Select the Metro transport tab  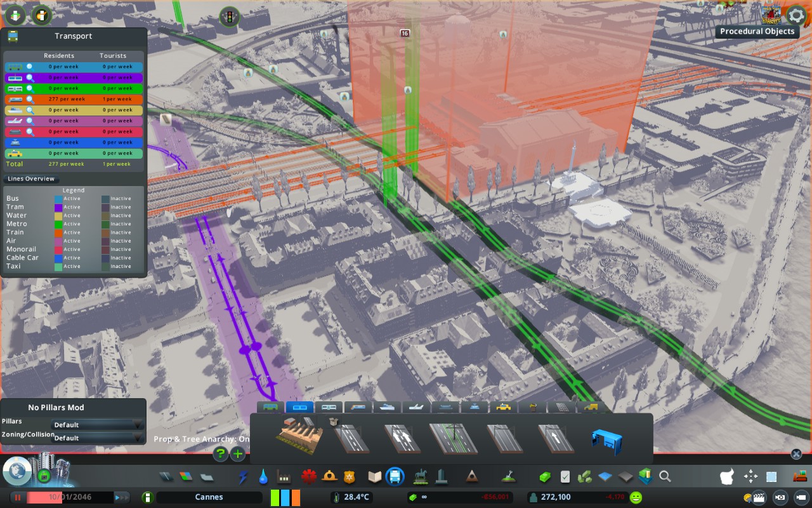pos(329,407)
